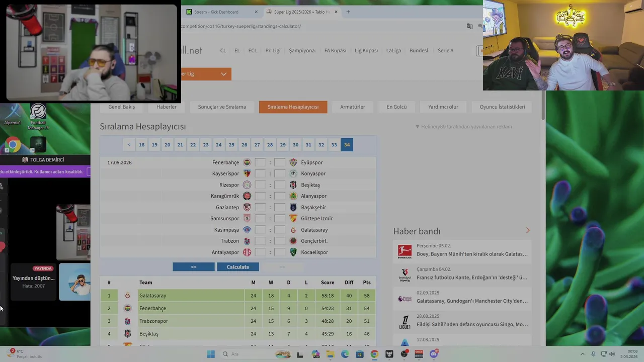This screenshot has width=644, height=362.
Task: Open the Oyuncu İstatistikleri tab
Action: (x=502, y=107)
